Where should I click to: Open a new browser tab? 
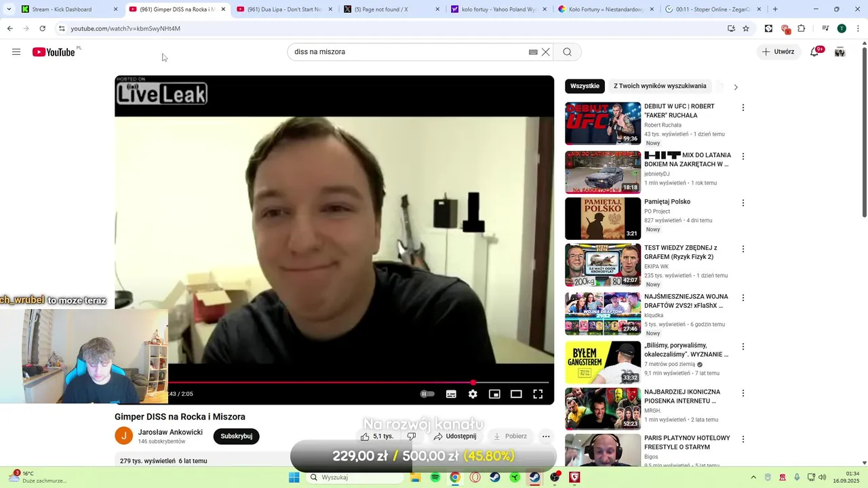point(775,9)
